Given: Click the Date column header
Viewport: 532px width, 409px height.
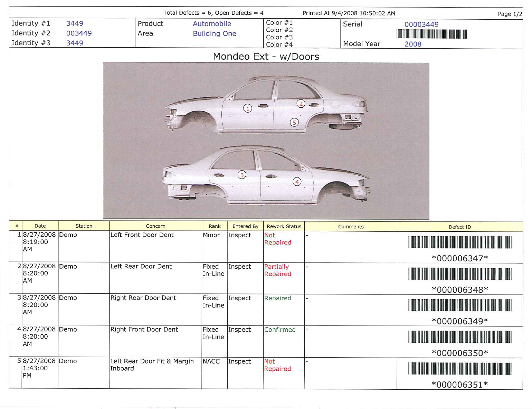Looking at the screenshot, I should point(40,226).
